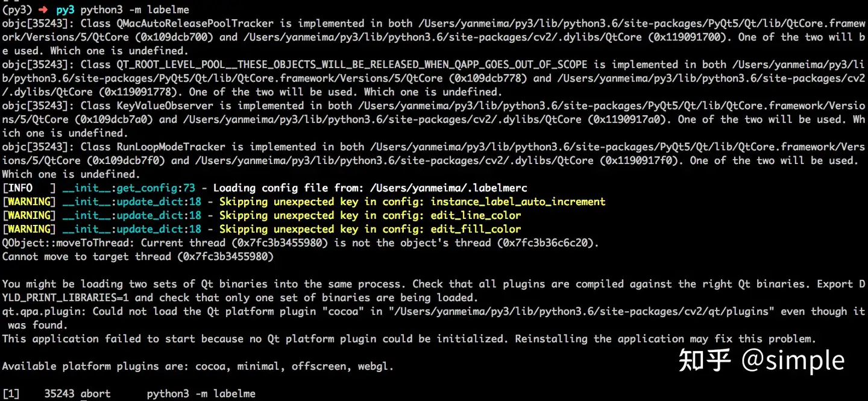Image resolution: width=868 pixels, height=401 pixels.
Task: Click the 'edit_fill_color' key text
Action: coord(476,229)
